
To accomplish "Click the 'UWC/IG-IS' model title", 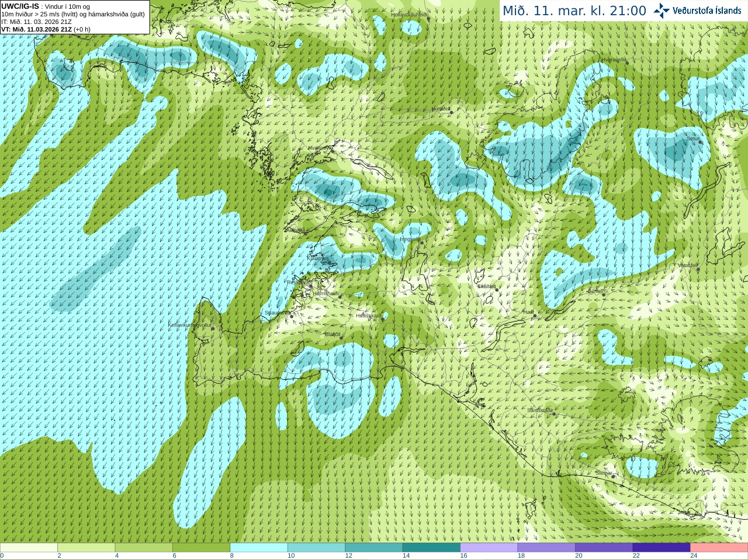I will pyautogui.click(x=20, y=6).
